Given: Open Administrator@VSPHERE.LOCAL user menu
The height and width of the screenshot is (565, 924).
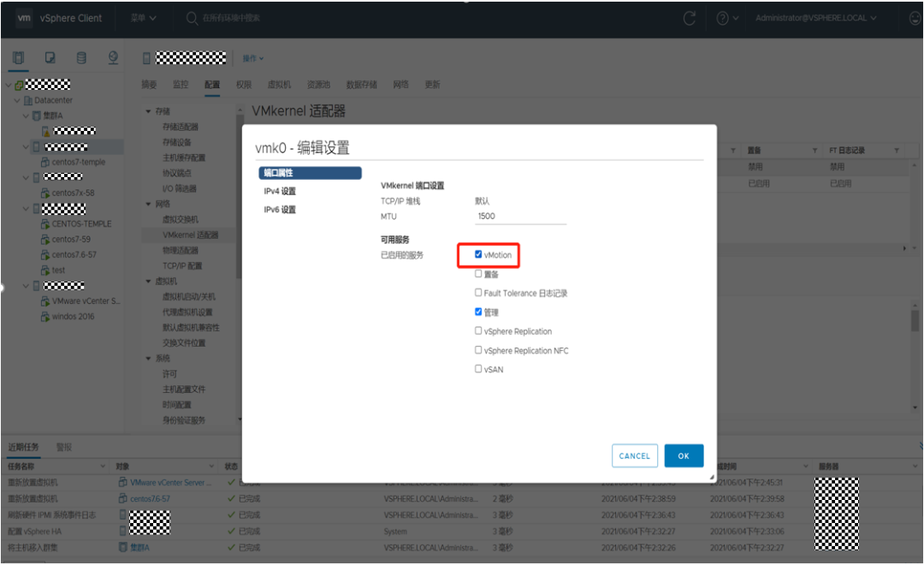Looking at the screenshot, I should click(x=816, y=18).
